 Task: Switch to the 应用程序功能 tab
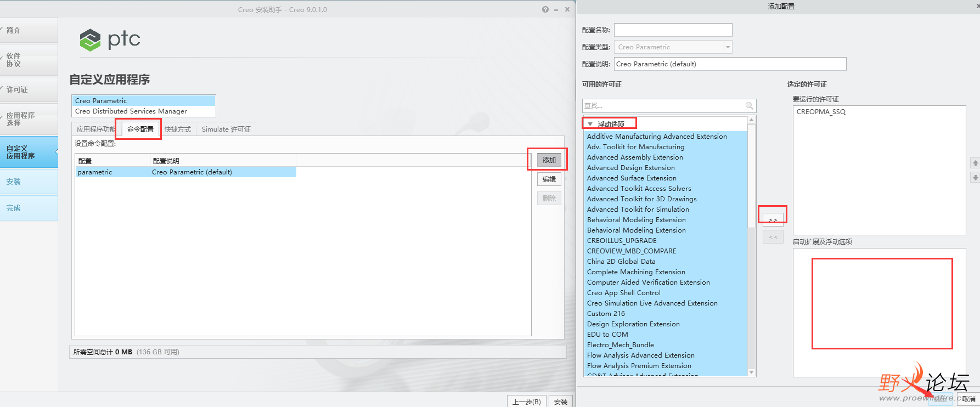coord(95,129)
